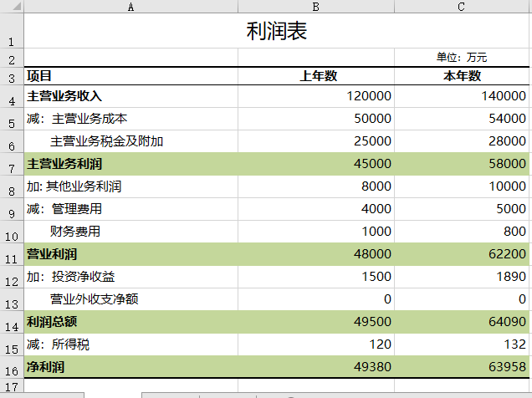This screenshot has height=398, width=532.
Task: Select cell containing 62200
Action: [462, 254]
